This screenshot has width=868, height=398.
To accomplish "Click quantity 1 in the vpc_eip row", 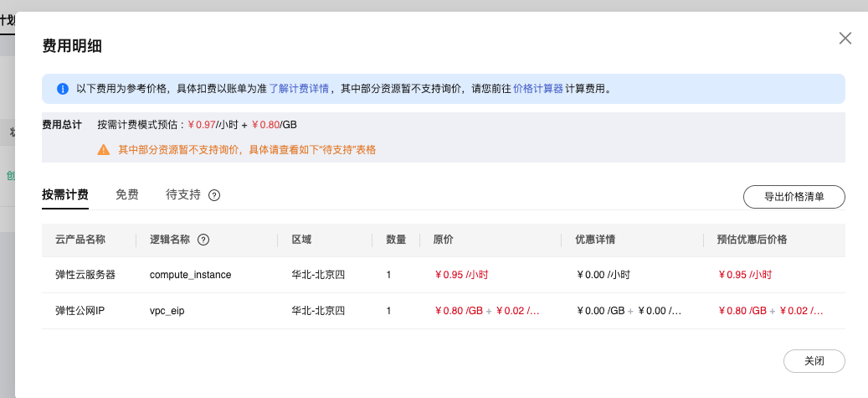I will click(x=388, y=311).
